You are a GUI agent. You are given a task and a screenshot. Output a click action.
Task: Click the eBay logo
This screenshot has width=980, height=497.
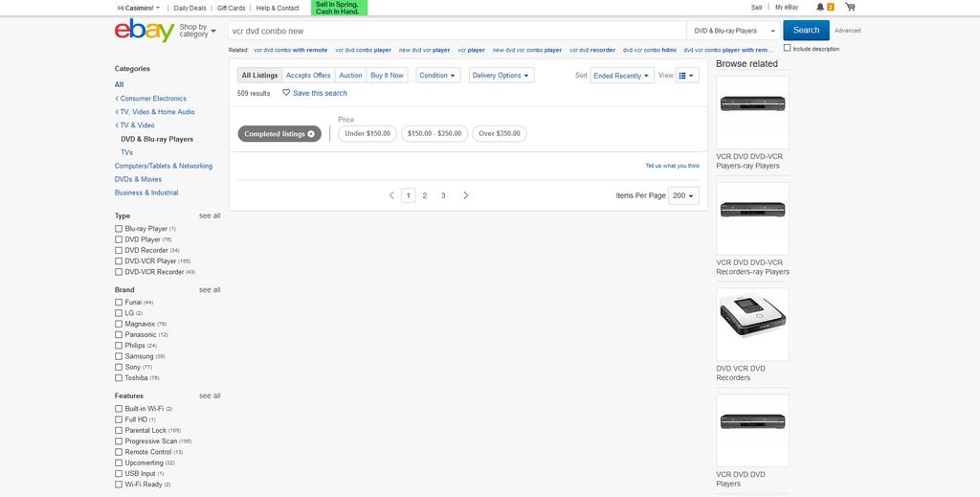pyautogui.click(x=144, y=31)
